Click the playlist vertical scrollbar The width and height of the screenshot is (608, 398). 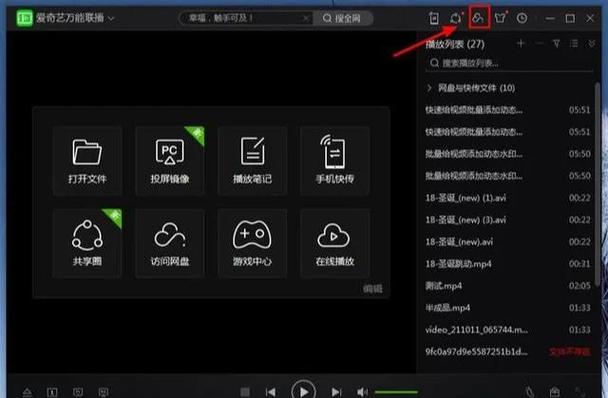click(598, 184)
